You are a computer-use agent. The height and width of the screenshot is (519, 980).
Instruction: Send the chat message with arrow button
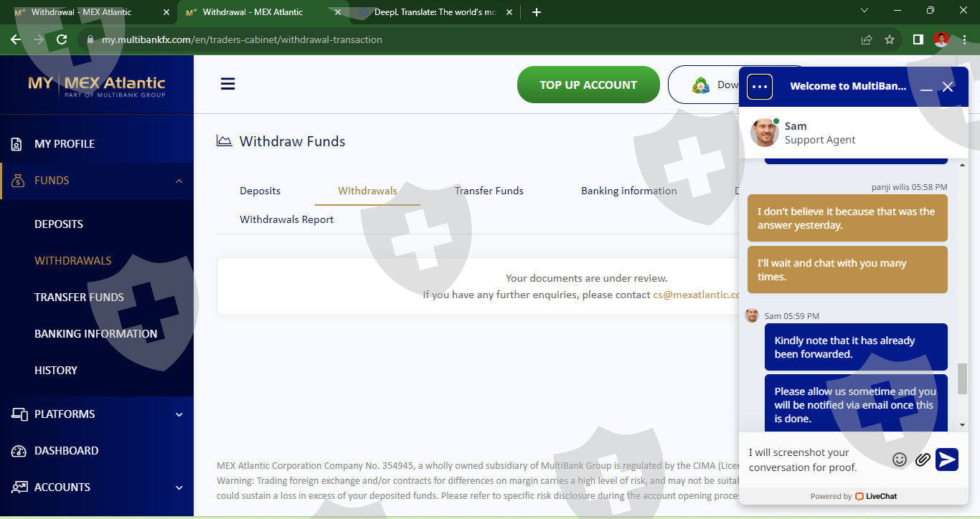click(947, 460)
